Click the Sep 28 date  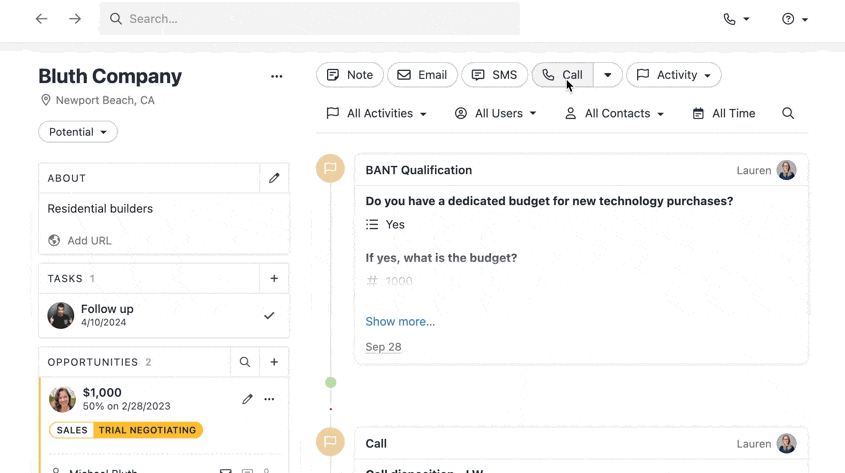tap(383, 347)
